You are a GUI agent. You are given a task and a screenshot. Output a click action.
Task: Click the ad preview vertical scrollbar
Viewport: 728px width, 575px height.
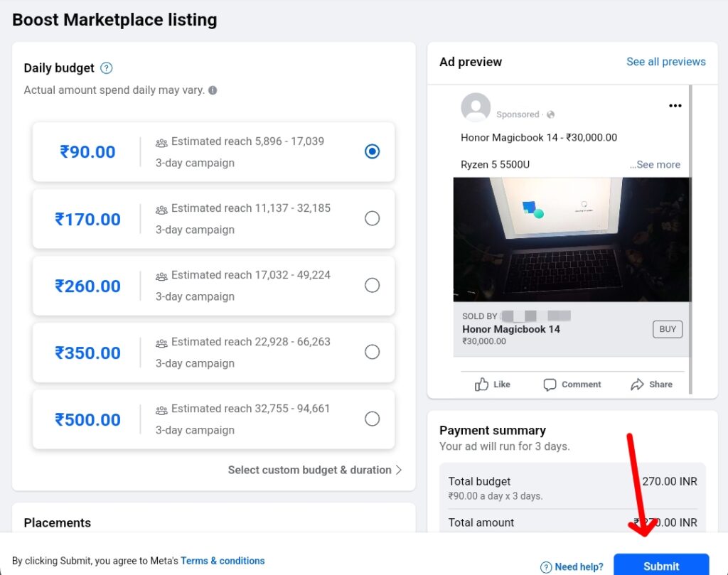(690, 240)
